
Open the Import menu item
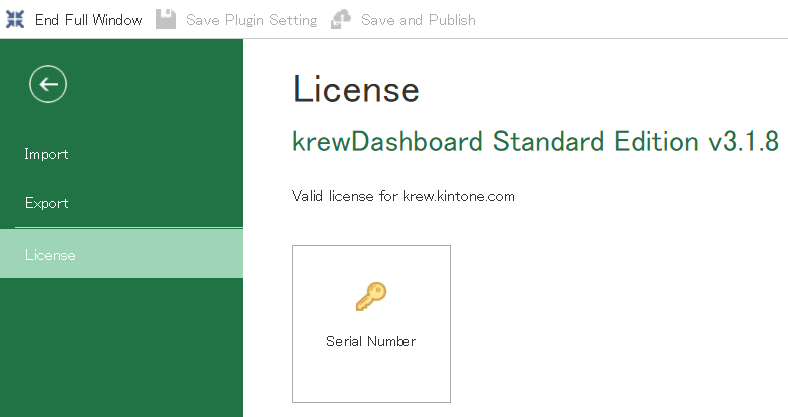click(x=46, y=154)
